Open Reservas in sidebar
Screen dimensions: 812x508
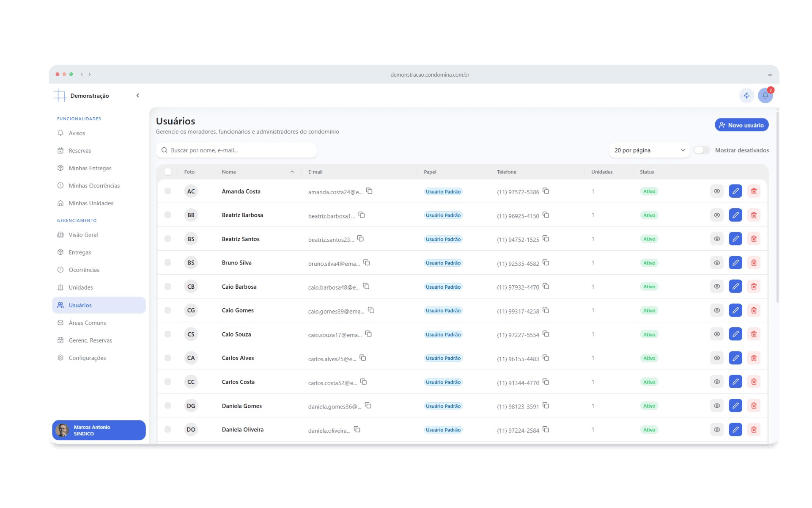[x=99, y=151]
